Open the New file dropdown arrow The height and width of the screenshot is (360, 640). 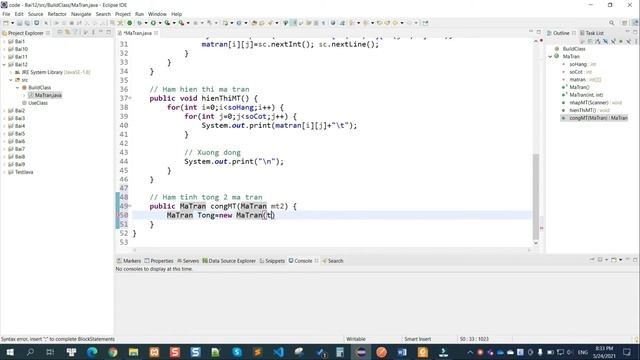tap(12, 23)
